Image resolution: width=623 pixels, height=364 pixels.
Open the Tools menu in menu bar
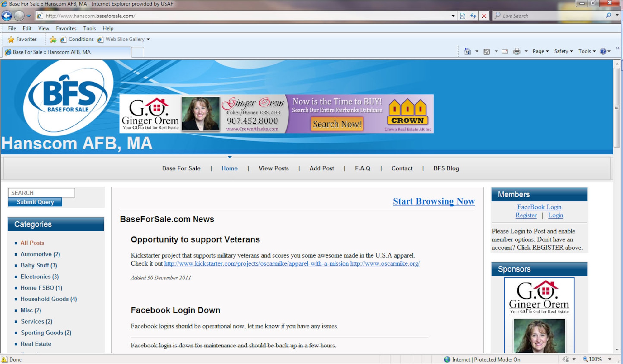pyautogui.click(x=89, y=28)
